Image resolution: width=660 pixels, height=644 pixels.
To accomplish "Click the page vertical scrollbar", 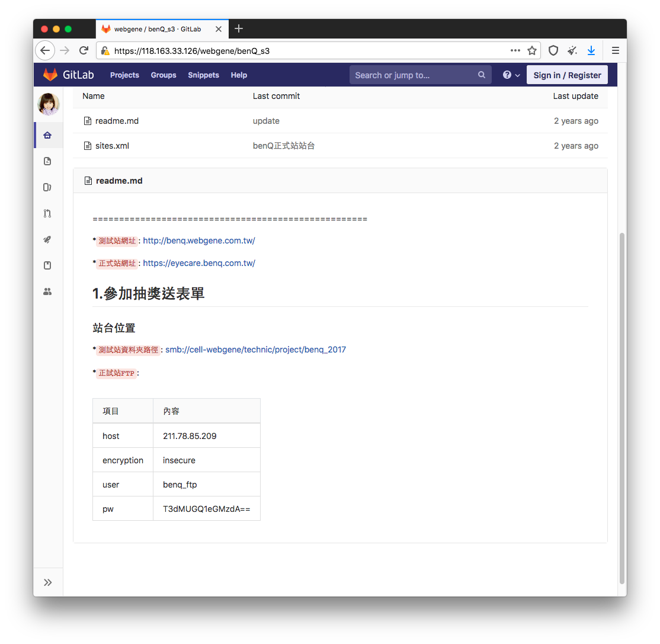I will click(x=621, y=408).
